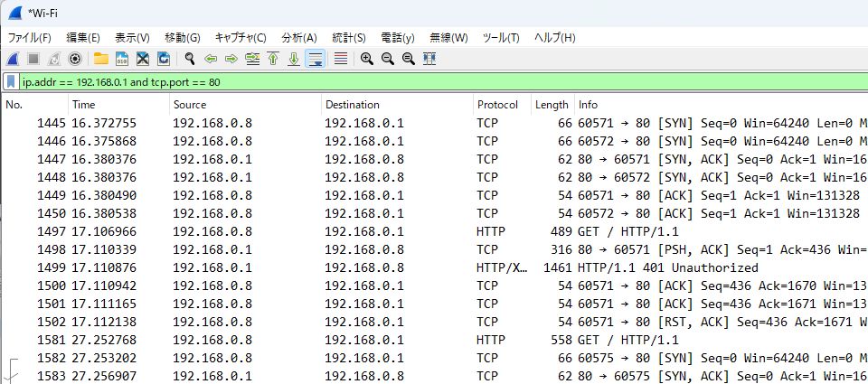The height and width of the screenshot is (384, 868).
Task: Zoom out main window text
Action: [388, 59]
